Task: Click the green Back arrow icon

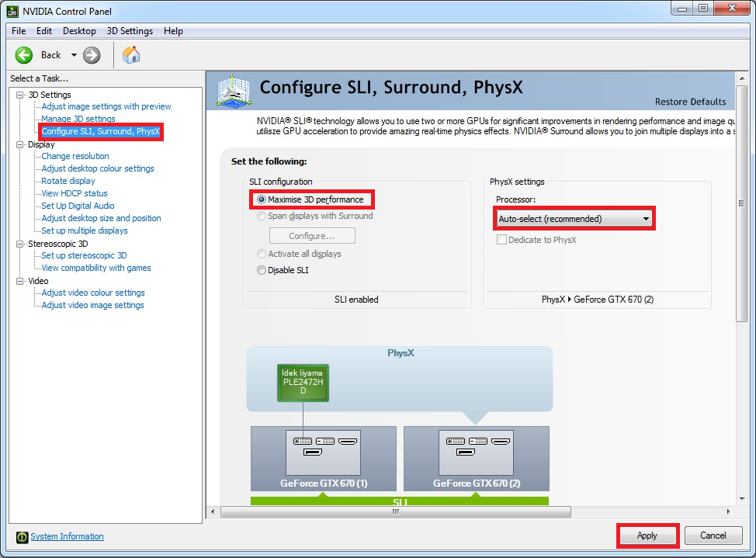Action: point(24,54)
